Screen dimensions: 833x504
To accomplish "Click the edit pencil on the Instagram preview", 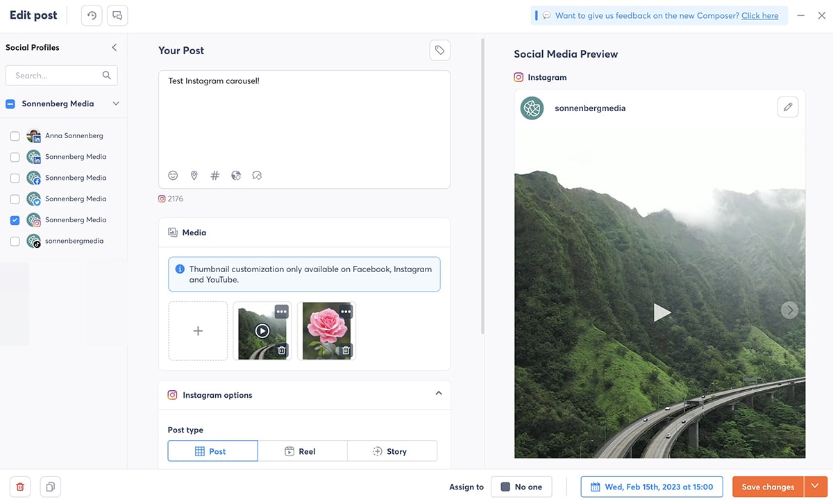I will (788, 107).
